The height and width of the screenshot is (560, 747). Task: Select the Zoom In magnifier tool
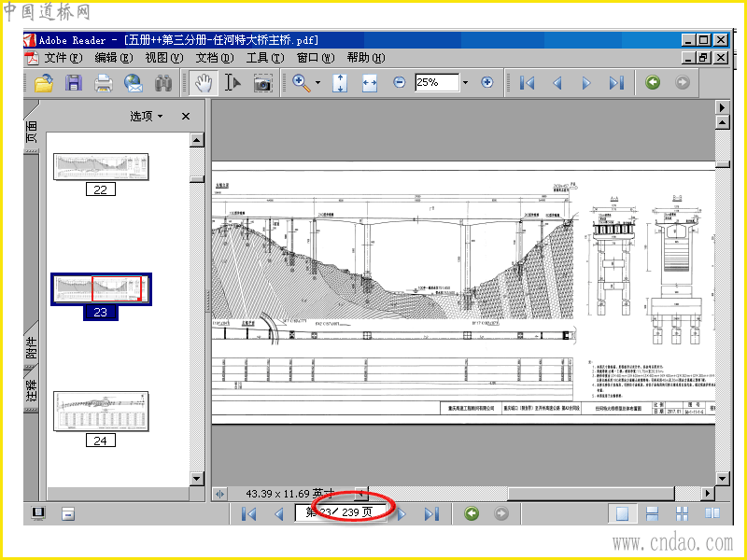coord(301,83)
